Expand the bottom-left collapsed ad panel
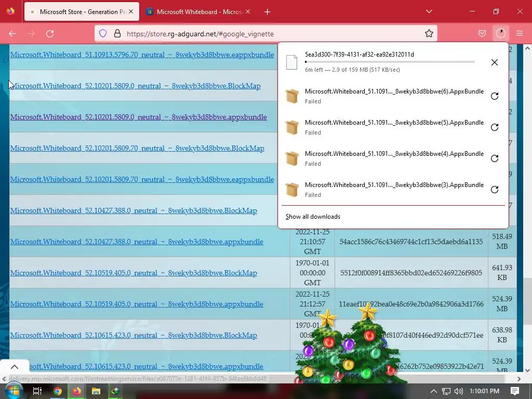 click(14, 367)
